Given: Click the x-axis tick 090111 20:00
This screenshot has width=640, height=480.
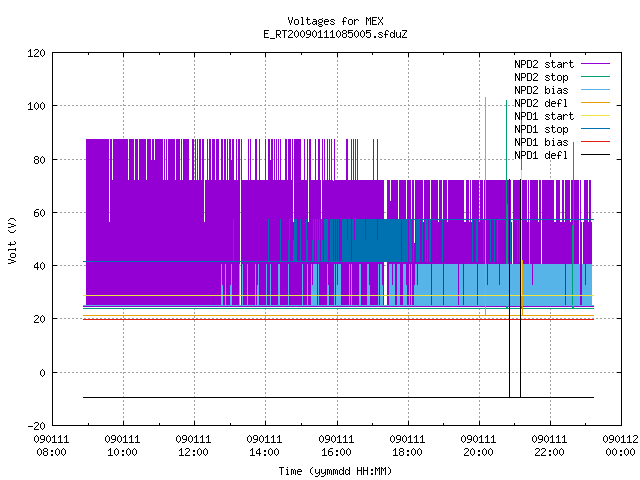Looking at the screenshot, I should 478,446.
